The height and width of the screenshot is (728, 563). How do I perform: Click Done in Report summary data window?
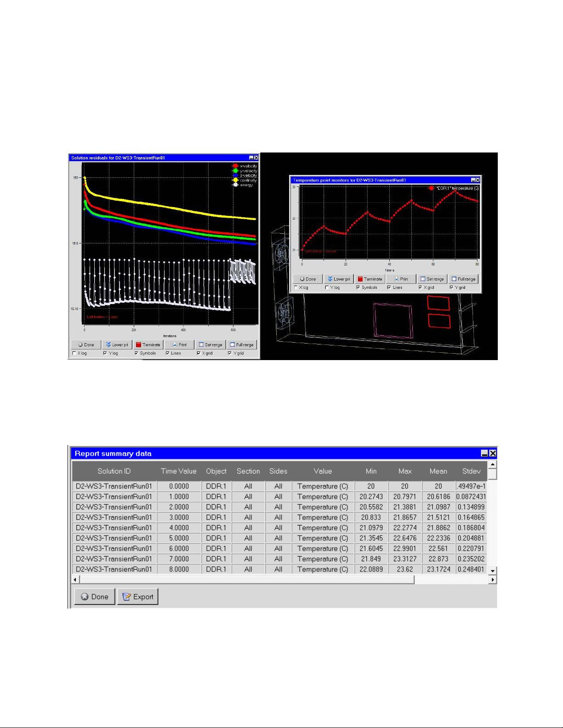[95, 597]
